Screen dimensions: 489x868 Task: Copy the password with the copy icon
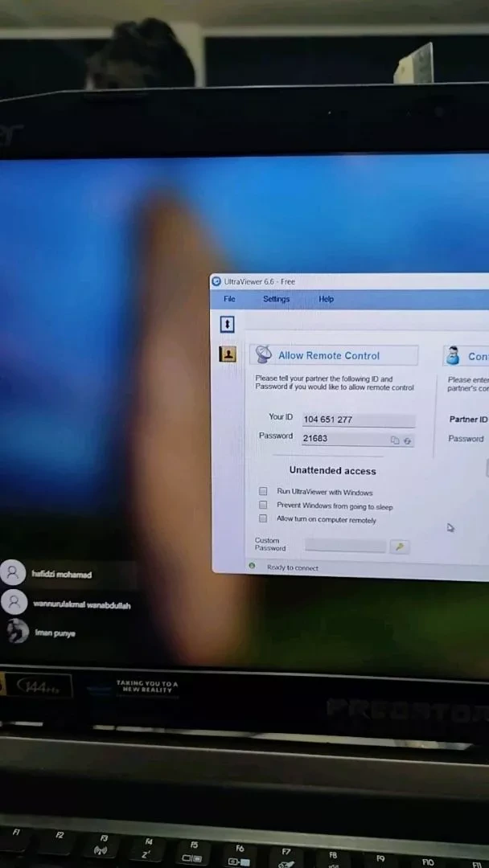395,440
